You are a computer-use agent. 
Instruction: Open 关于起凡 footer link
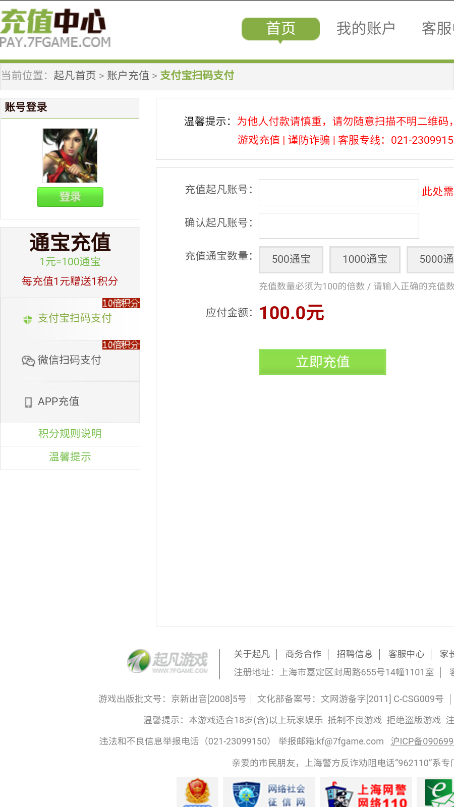pos(252,654)
